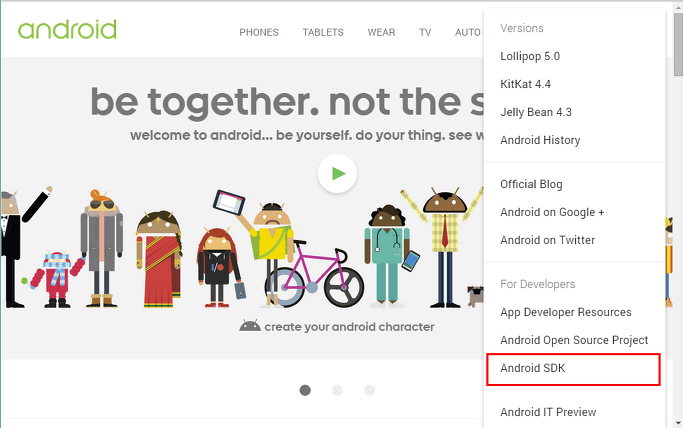Switch to the second carousel dot

click(337, 390)
